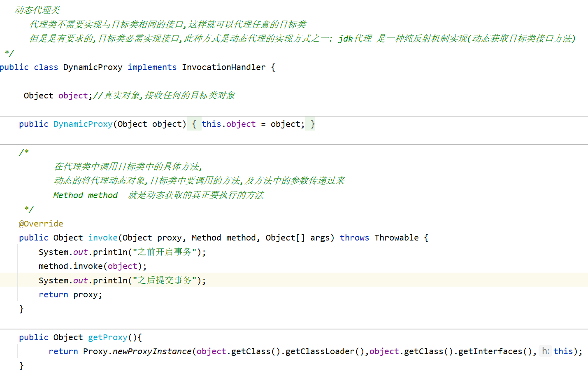
Task: Click the 'h:' parameter name hint
Action: click(545, 351)
